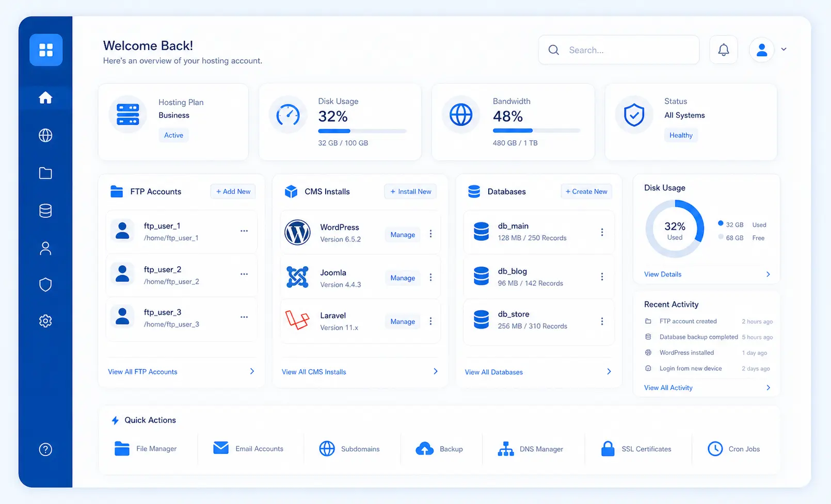Open options menu for ftp_user_1
Viewport: 831px width, 504px height.
(244, 231)
